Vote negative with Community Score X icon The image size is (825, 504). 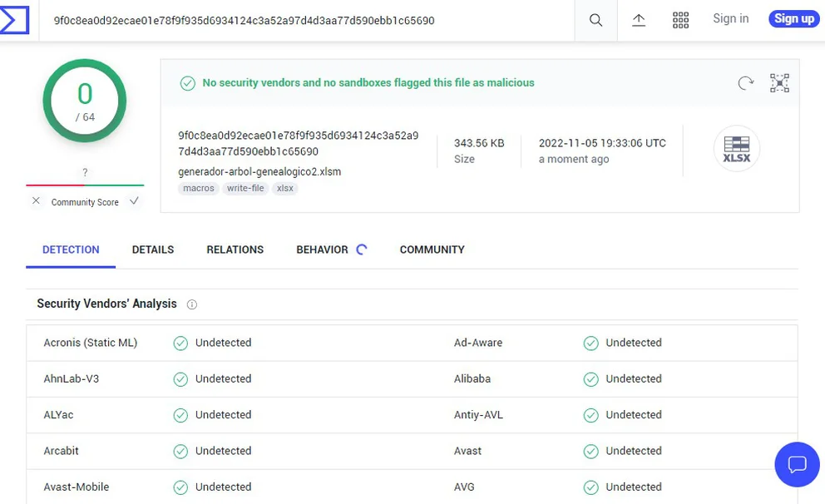tap(36, 201)
